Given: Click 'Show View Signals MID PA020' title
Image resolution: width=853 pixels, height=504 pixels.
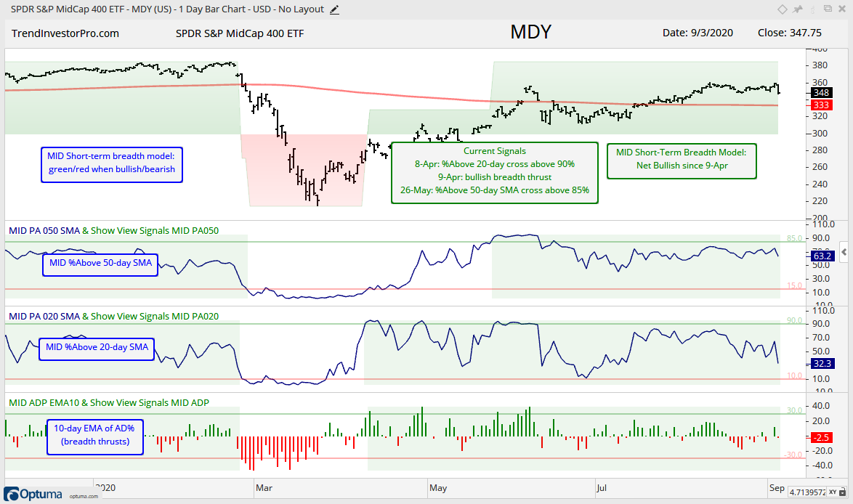Looking at the screenshot, I should point(155,317).
